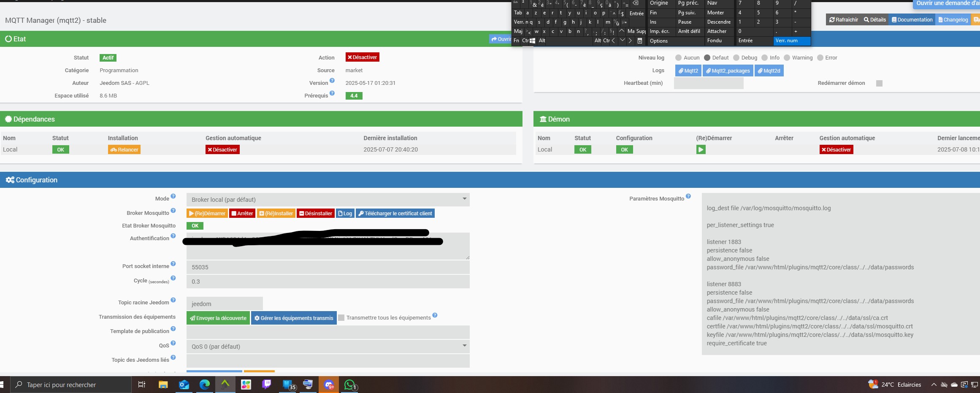Click help icon after Transmettre tous les équipements

pyautogui.click(x=435, y=315)
